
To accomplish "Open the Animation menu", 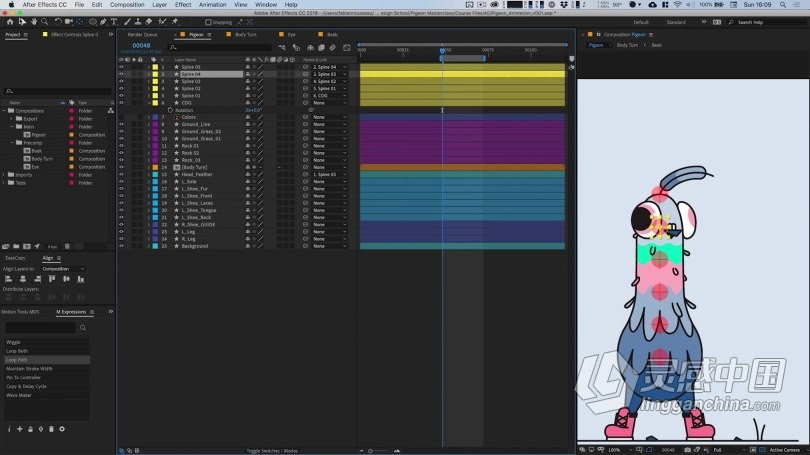I will click(x=212, y=4).
